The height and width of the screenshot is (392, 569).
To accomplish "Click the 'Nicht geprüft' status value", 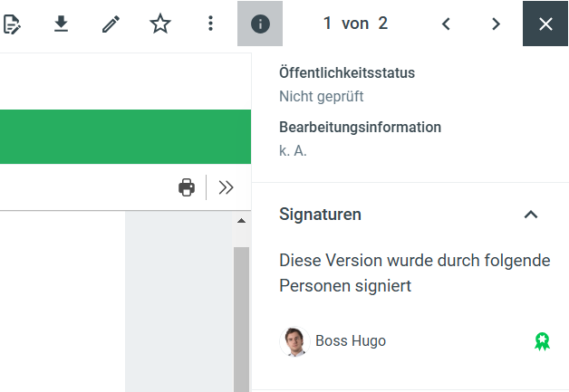I will point(321,97).
